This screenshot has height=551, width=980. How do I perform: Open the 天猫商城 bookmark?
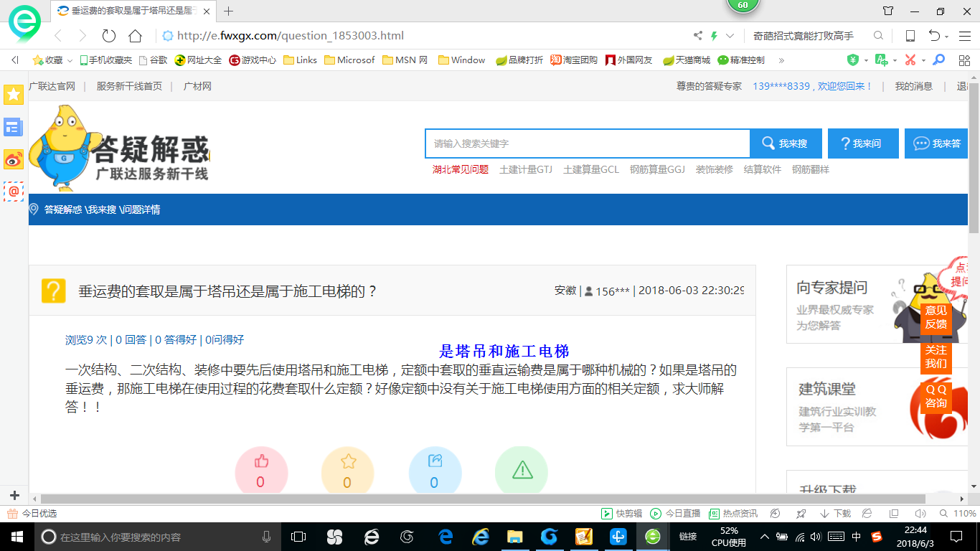pyautogui.click(x=687, y=60)
